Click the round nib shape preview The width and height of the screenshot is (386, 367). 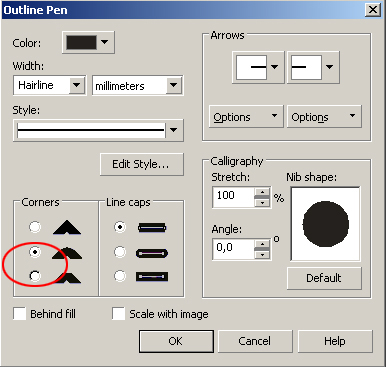[x=325, y=224]
